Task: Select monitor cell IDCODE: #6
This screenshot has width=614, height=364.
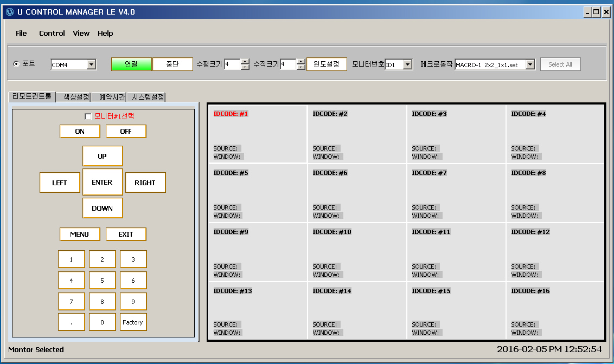Action: (x=357, y=193)
